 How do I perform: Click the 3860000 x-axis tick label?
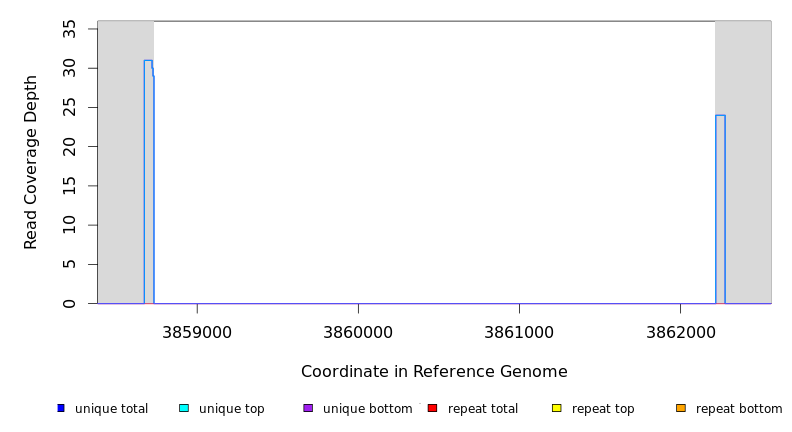pyautogui.click(x=358, y=331)
